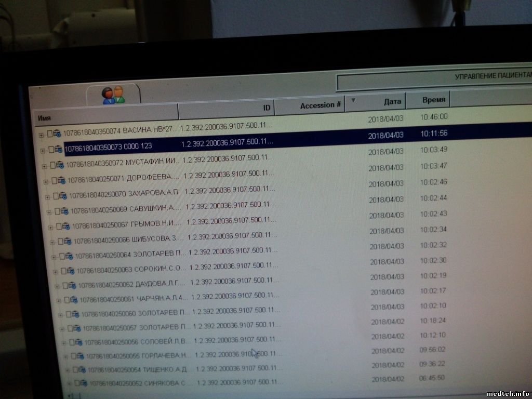Click the sort arrow next to Accession #
Image resolution: width=532 pixels, height=399 pixels.
pyautogui.click(x=353, y=100)
